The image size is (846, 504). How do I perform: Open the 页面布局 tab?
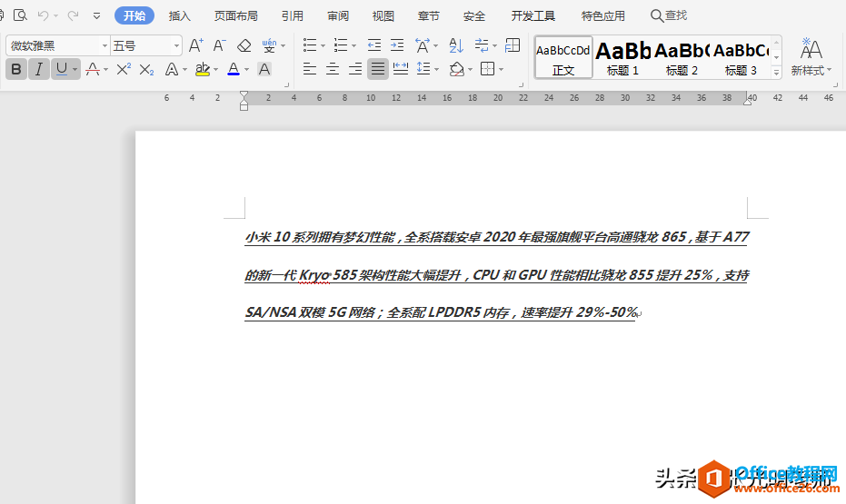coord(235,16)
